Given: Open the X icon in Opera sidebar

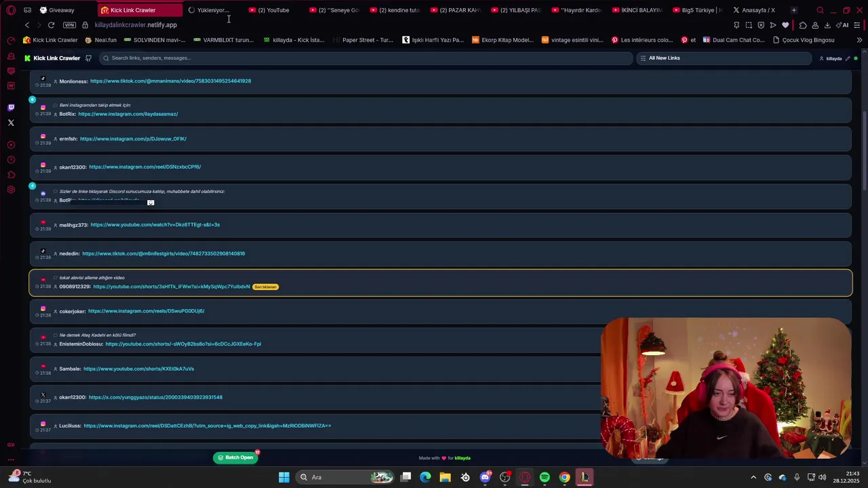Looking at the screenshot, I should coord(11,123).
